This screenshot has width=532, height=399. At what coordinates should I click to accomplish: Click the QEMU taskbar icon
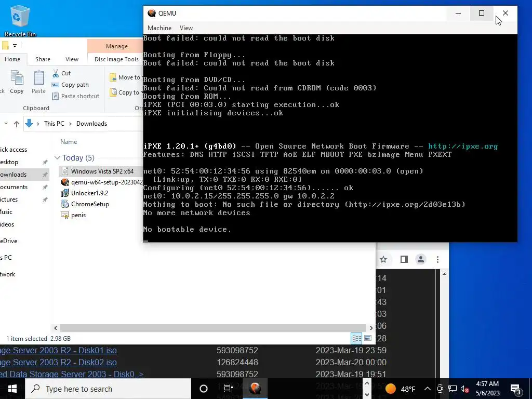[255, 389]
